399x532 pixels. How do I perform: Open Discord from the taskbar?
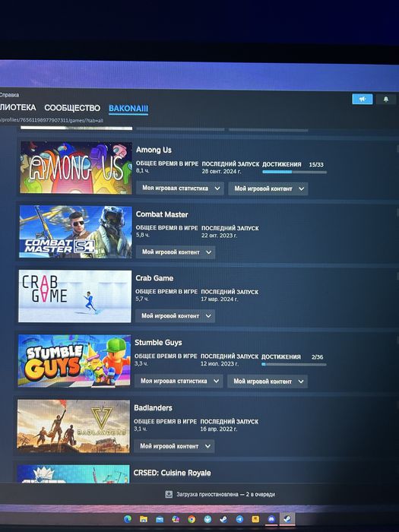click(x=271, y=519)
